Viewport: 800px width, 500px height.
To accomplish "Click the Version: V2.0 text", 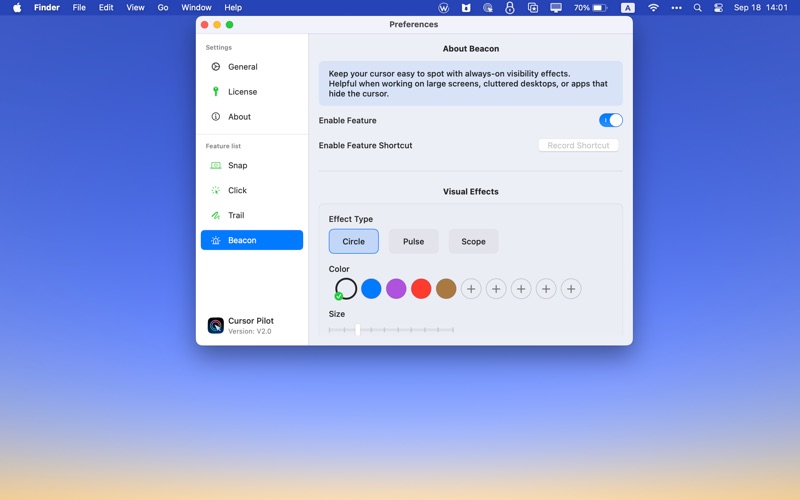I will [249, 331].
